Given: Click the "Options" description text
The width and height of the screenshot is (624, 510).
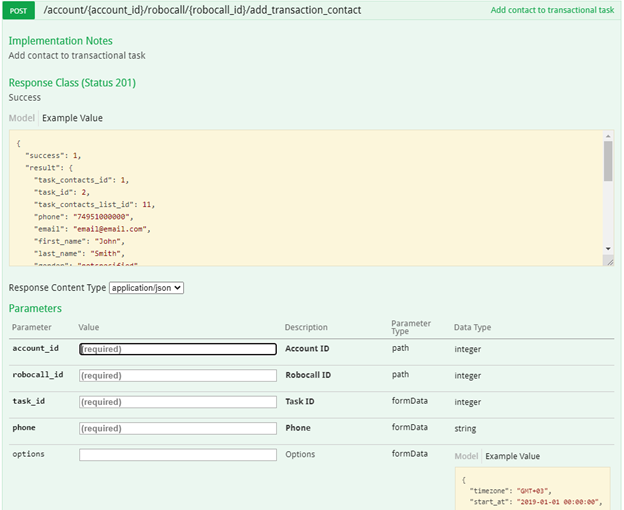Looking at the screenshot, I should tap(300, 454).
